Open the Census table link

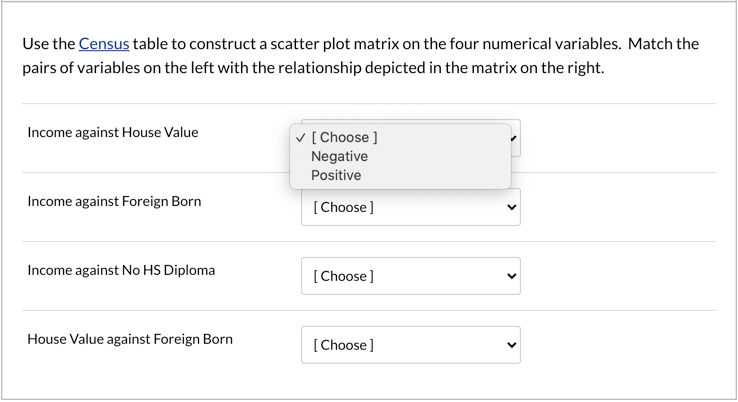(104, 44)
